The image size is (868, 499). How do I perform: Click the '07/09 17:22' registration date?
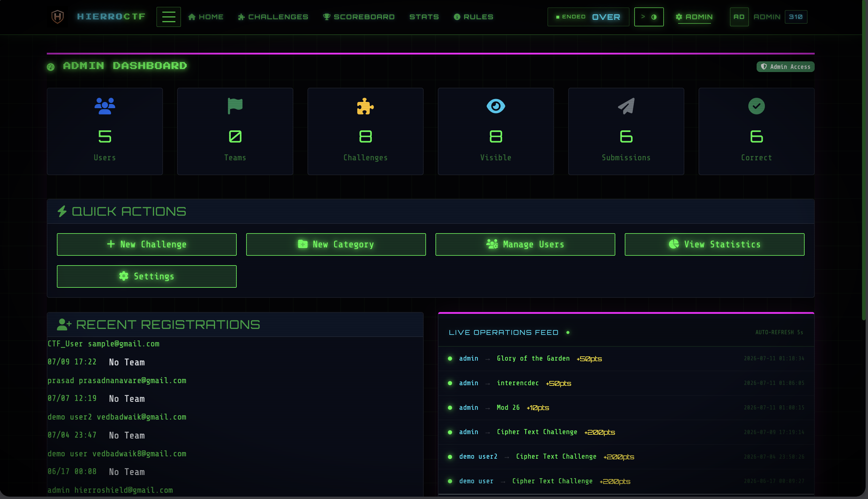(72, 362)
